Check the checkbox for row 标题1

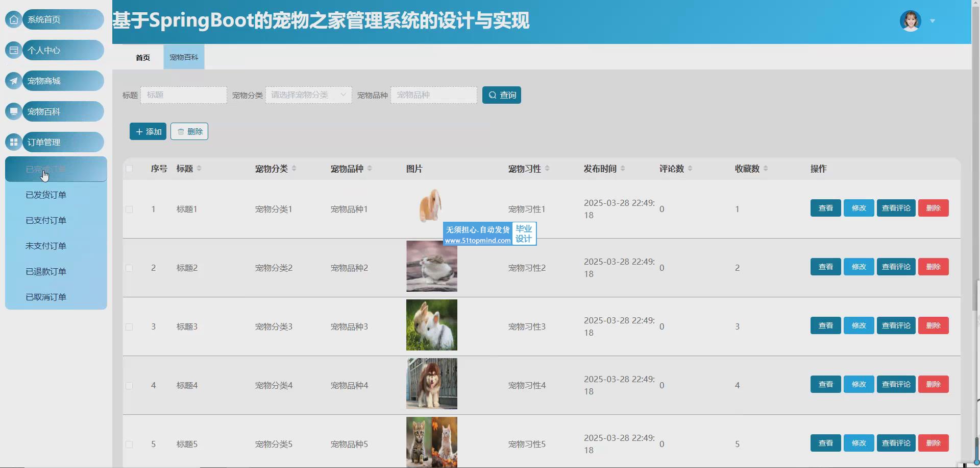tap(129, 209)
